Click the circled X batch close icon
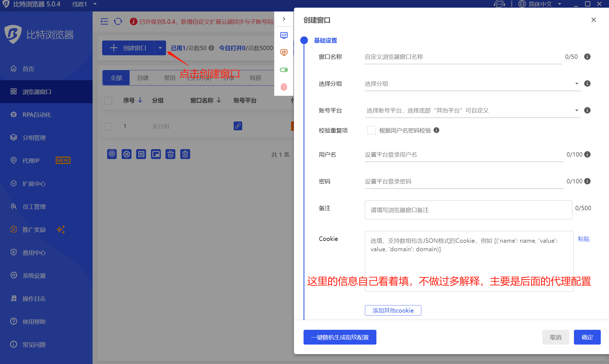Viewport: 609px width, 364px height. tap(127, 154)
